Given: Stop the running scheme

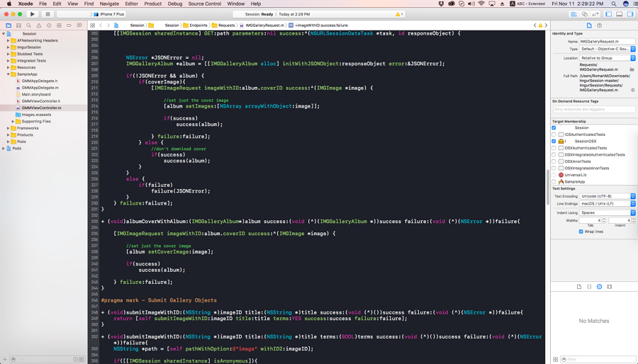Looking at the screenshot, I should [47, 14].
